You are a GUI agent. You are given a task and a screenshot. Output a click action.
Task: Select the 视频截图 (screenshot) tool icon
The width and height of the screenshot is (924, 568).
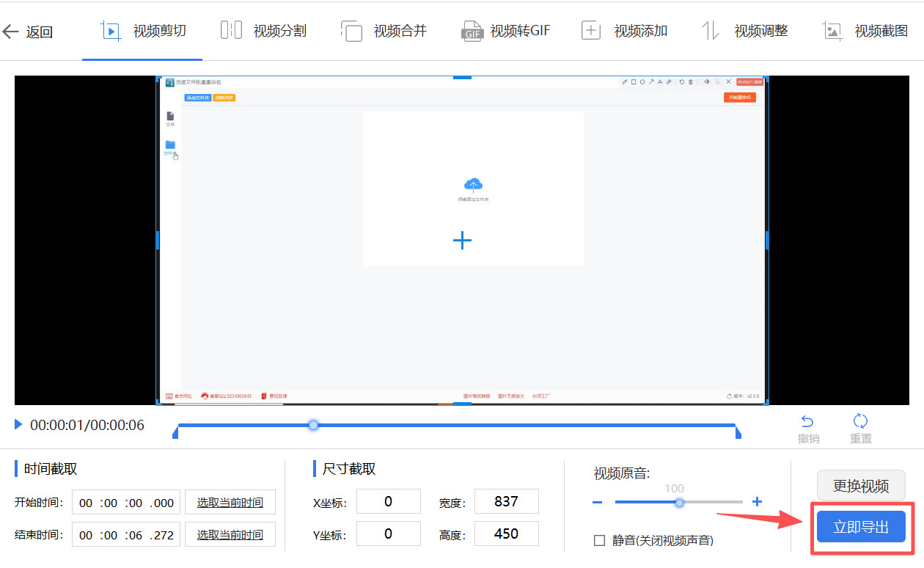832,31
